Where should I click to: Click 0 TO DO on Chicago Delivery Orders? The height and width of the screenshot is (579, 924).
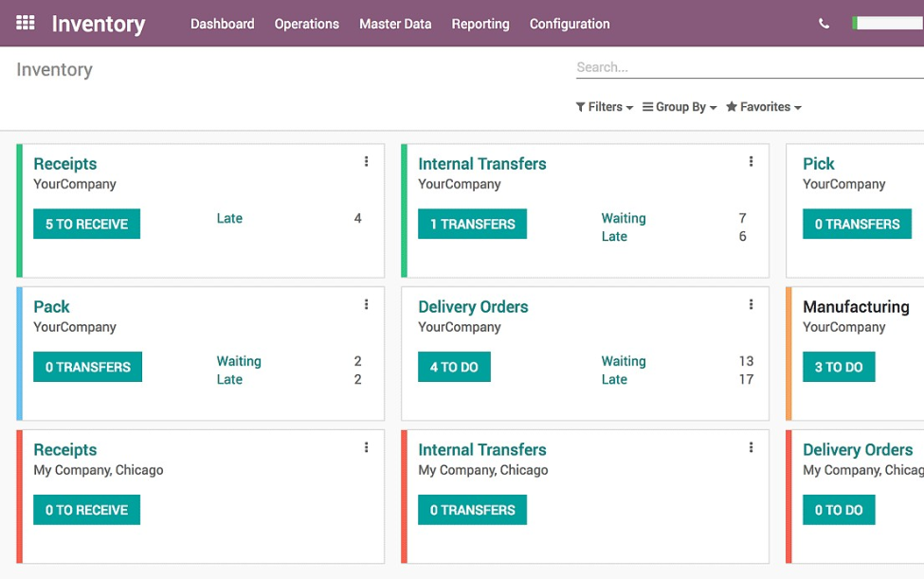839,510
